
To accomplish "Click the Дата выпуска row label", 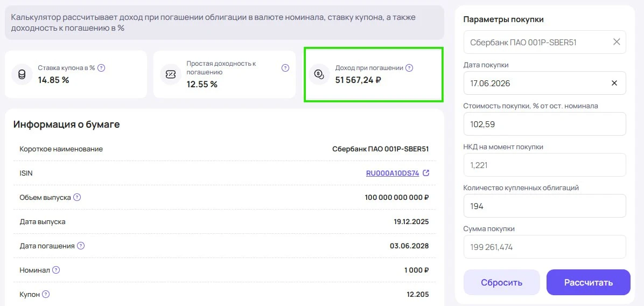I will [43, 222].
